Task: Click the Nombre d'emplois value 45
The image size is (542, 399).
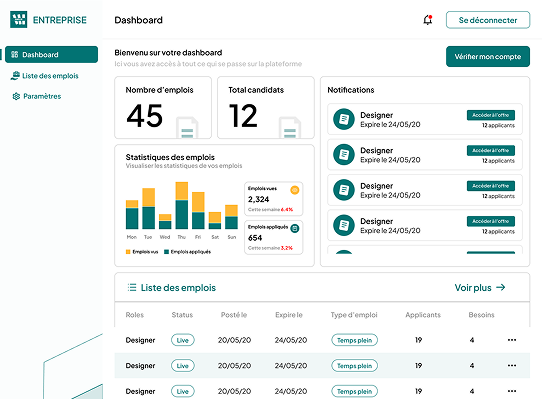Action: (144, 116)
